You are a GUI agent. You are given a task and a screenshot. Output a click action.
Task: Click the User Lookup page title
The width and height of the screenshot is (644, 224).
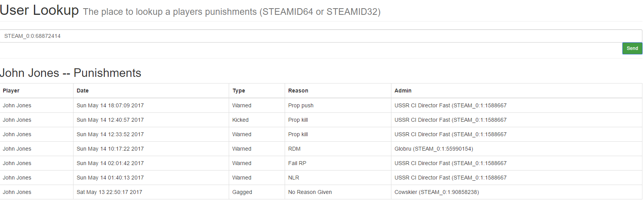point(39,10)
